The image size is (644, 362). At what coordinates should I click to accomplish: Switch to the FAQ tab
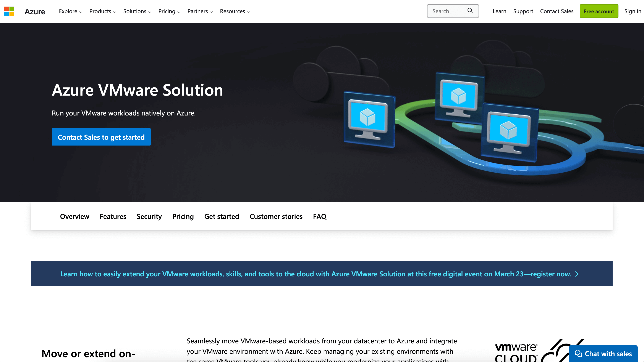[x=320, y=216]
